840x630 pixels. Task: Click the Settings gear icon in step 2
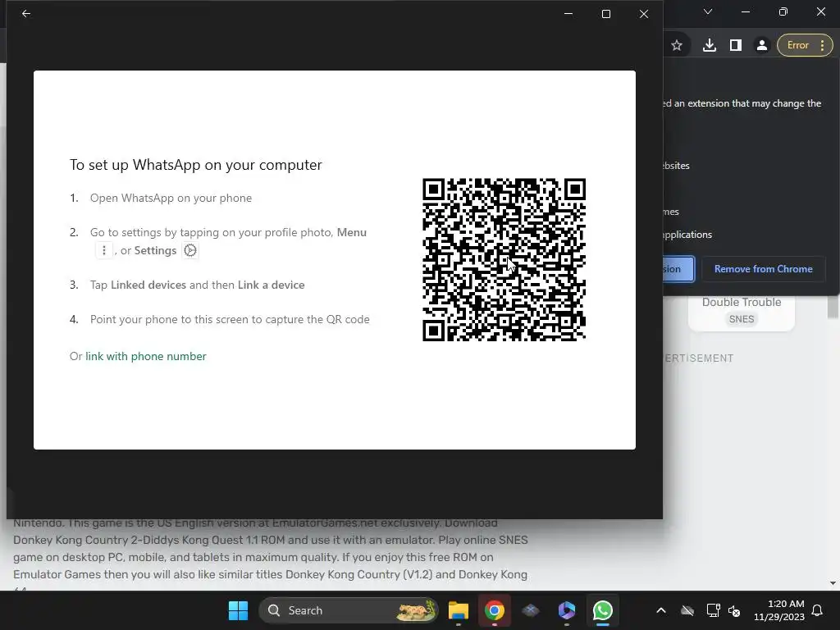pos(190,250)
